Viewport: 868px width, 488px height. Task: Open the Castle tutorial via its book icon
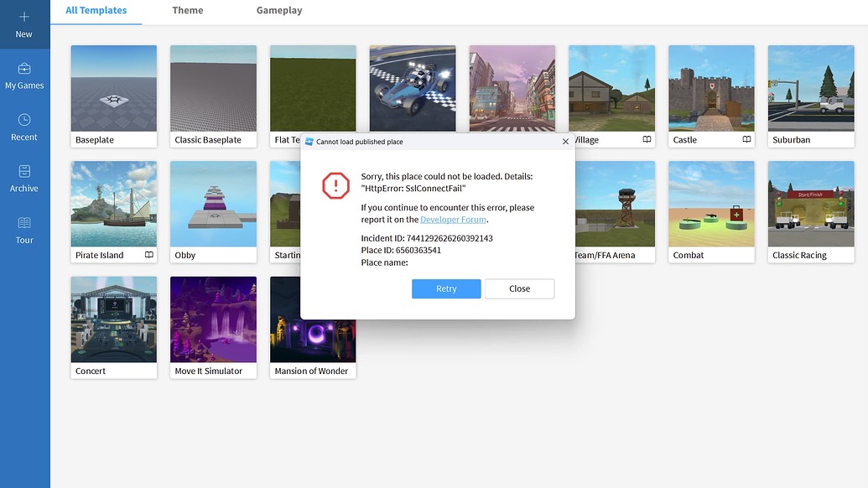[746, 139]
